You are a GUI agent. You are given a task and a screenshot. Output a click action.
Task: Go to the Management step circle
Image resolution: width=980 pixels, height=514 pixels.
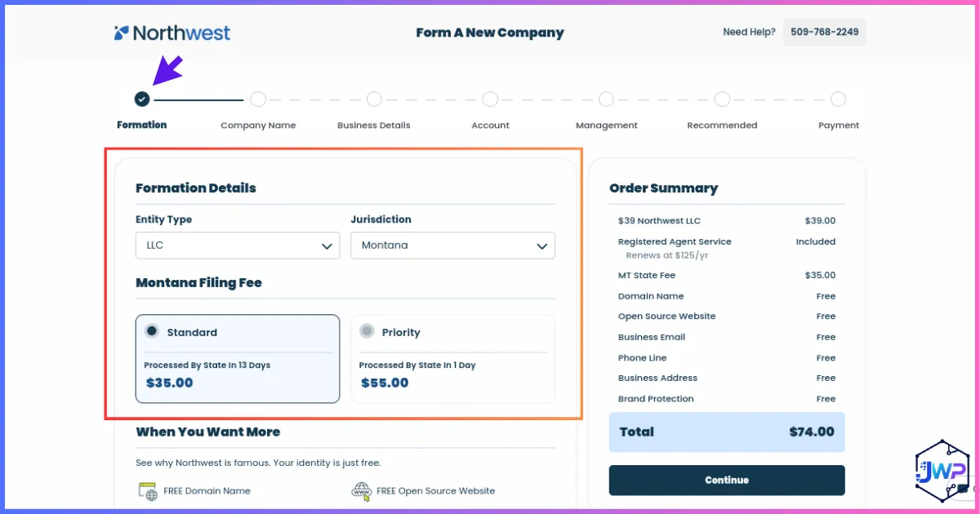[606, 99]
